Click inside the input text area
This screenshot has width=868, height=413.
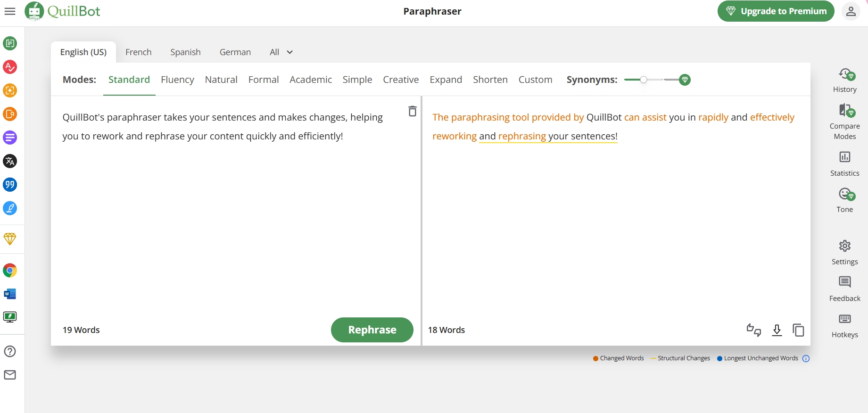coord(231,207)
